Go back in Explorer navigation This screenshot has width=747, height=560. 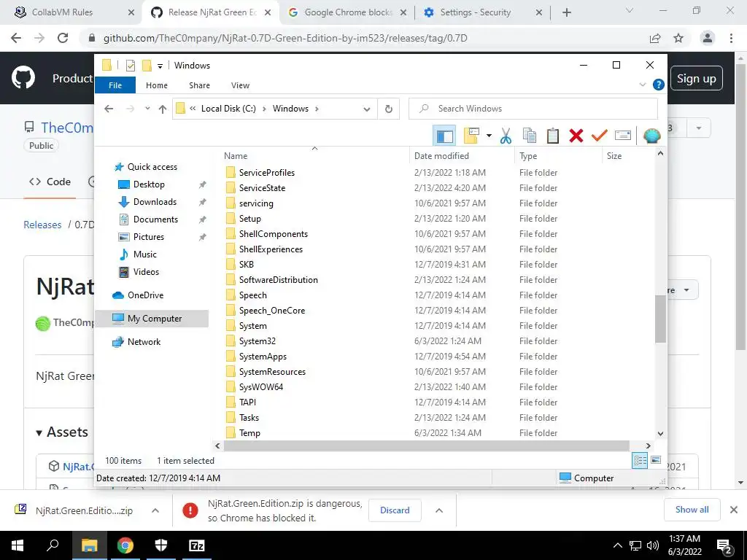109,109
